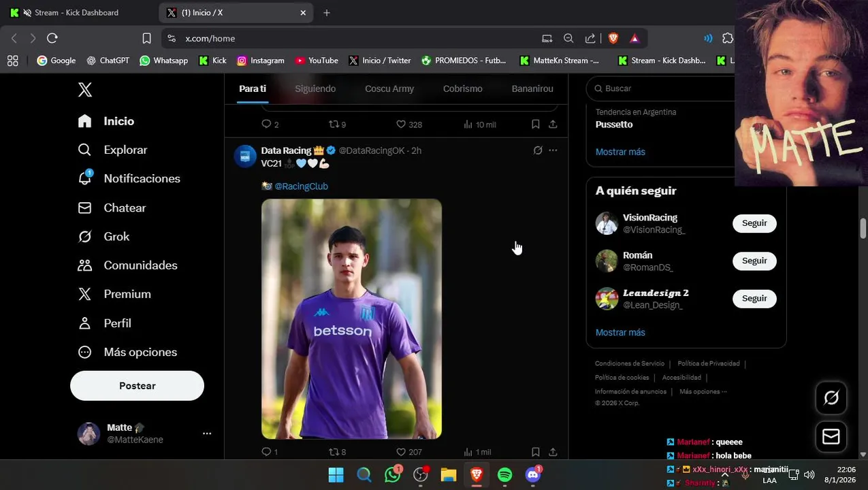
Task: Share the upper post
Action: (553, 125)
